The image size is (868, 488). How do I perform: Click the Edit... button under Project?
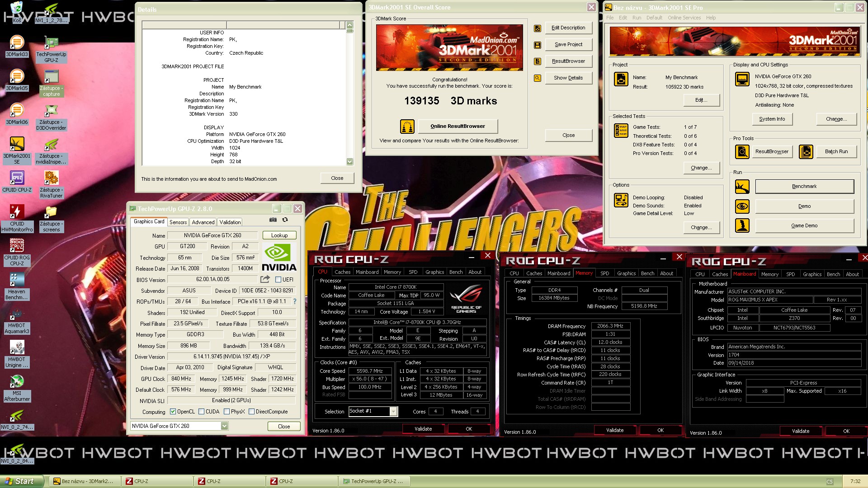pyautogui.click(x=701, y=100)
